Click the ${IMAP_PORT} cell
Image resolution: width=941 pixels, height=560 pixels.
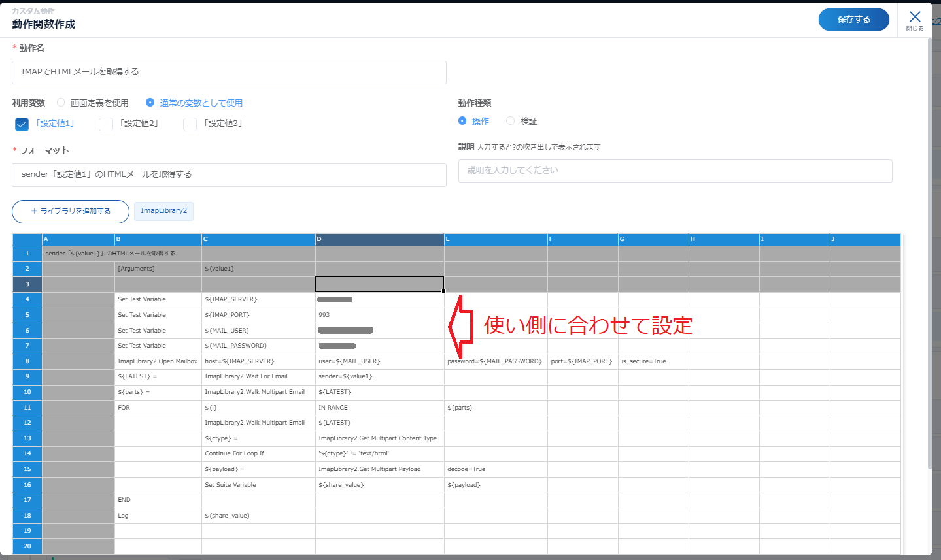(x=258, y=315)
